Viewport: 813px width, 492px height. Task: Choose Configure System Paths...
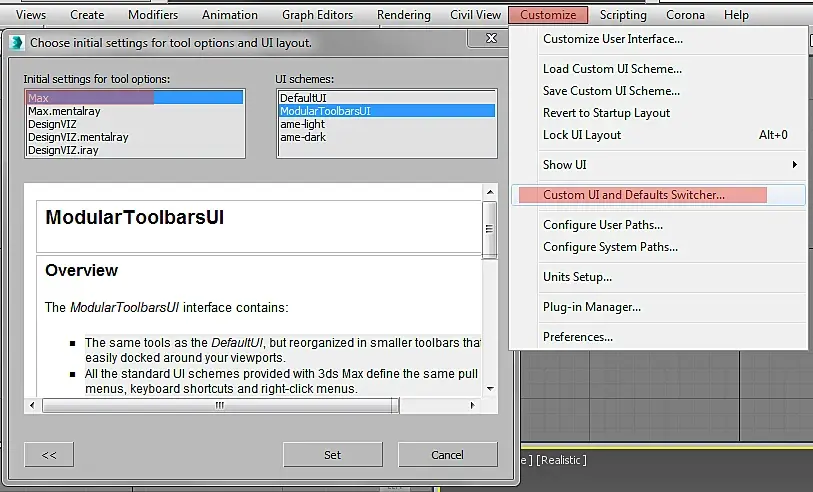pos(658,247)
